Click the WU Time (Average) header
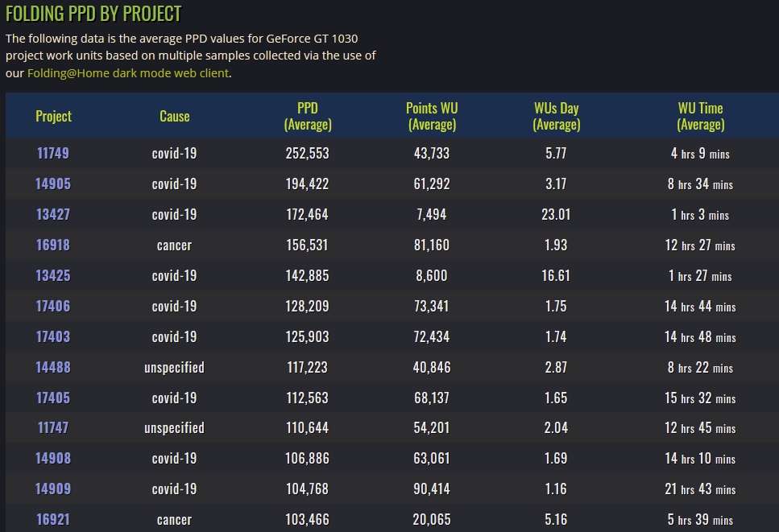The width and height of the screenshot is (779, 532). coord(700,116)
